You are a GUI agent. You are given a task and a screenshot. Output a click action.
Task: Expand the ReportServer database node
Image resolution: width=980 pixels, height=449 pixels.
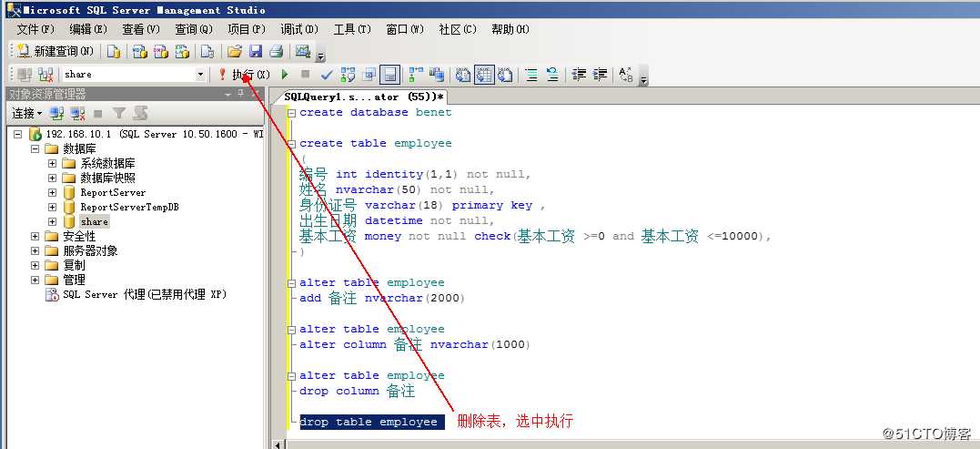52,192
